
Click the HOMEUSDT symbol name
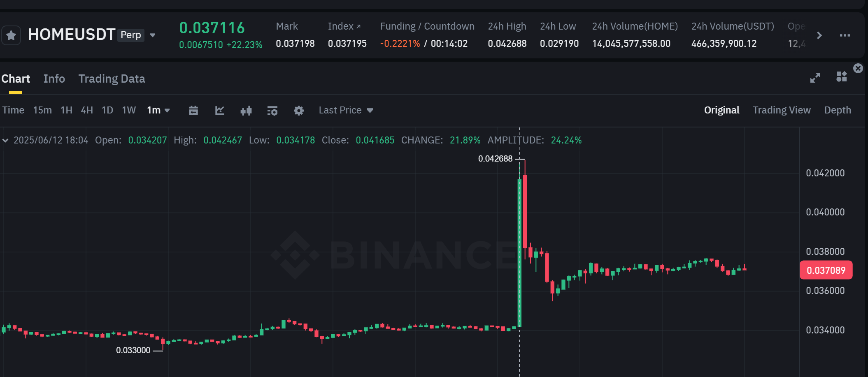(72, 35)
